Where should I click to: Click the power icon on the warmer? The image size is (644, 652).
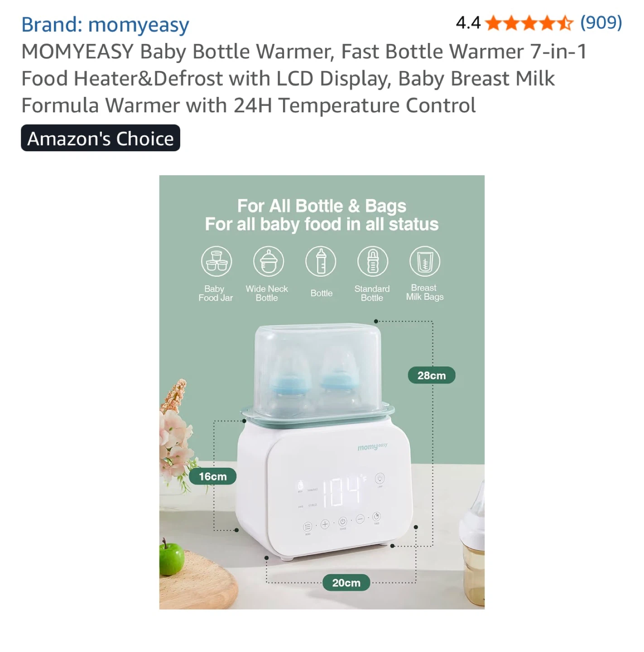pyautogui.click(x=343, y=522)
